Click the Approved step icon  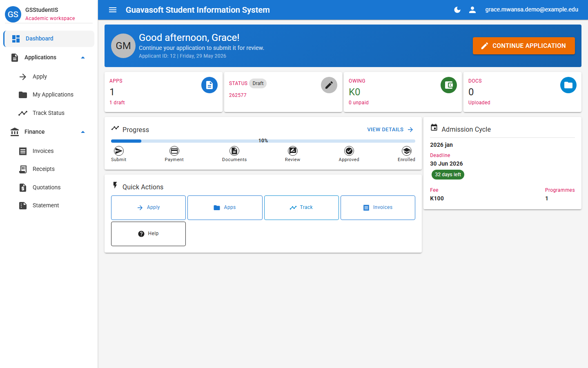pos(349,151)
